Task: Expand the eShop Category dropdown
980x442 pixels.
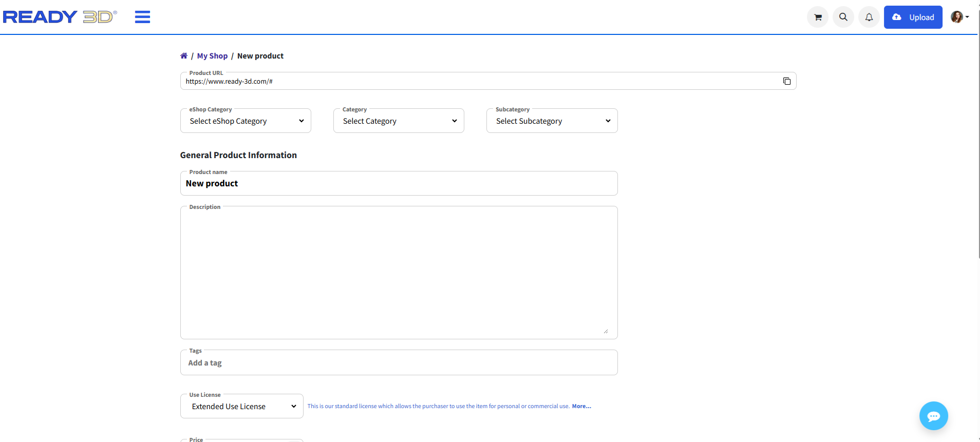Action: 246,121
